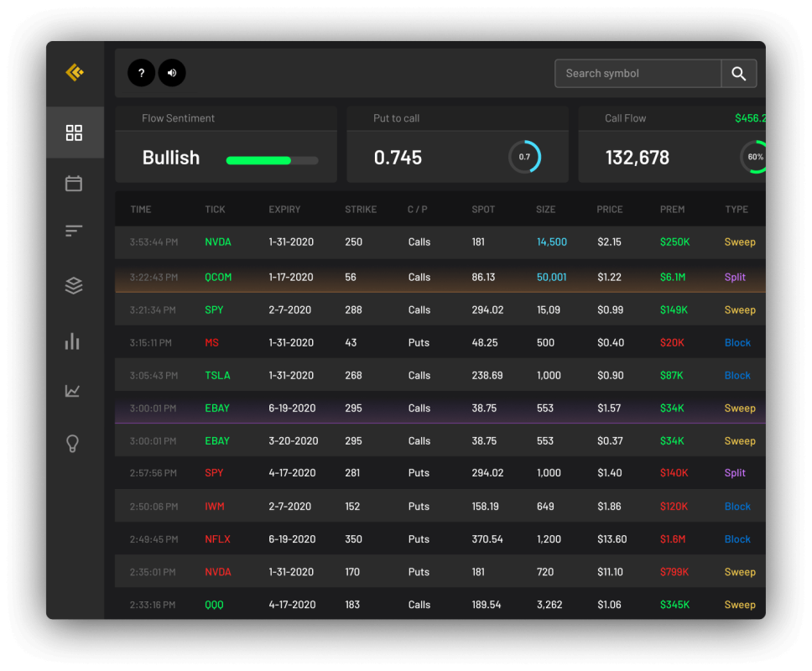The height and width of the screenshot is (671, 812).
Task: Select the stacked layers icon in sidebar
Action: click(x=74, y=286)
